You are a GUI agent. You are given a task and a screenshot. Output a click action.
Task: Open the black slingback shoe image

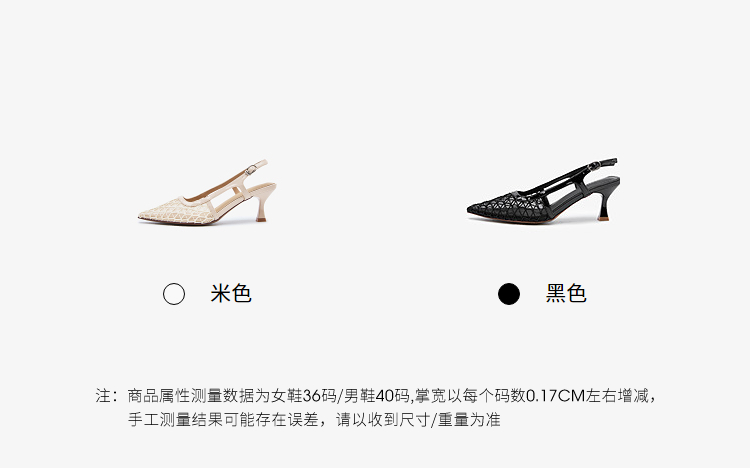click(x=543, y=190)
